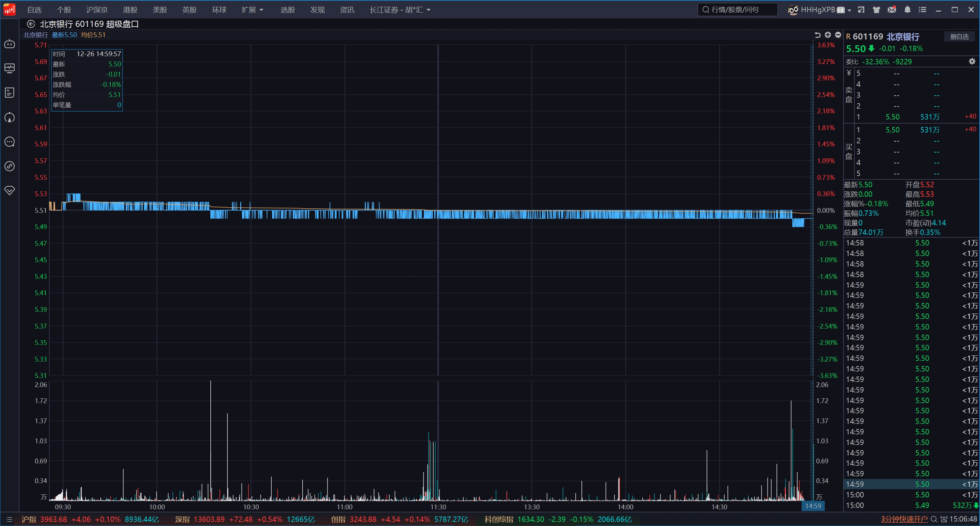This screenshot has width=980, height=526.
Task: Expand the 扩展 menu dropdown
Action: [x=252, y=10]
